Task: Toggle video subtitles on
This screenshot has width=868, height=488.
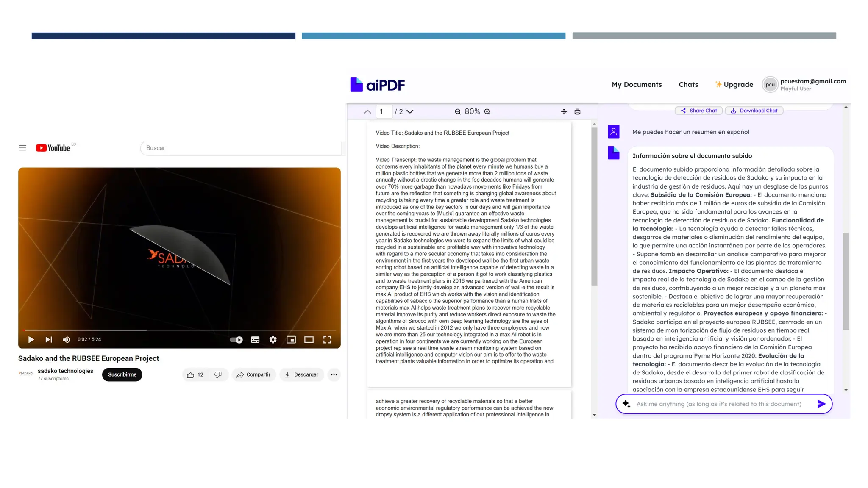Action: click(x=255, y=340)
